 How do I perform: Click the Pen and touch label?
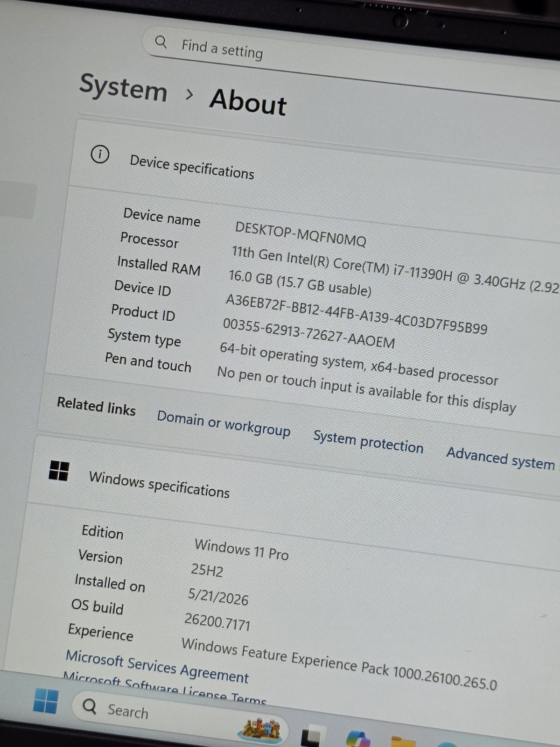point(148,362)
